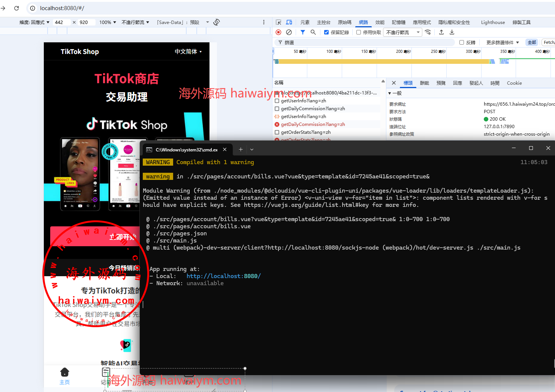Image resolution: width=555 pixels, height=392 pixels.
Task: Open network conditions wifi icon
Action: pyautogui.click(x=428, y=32)
